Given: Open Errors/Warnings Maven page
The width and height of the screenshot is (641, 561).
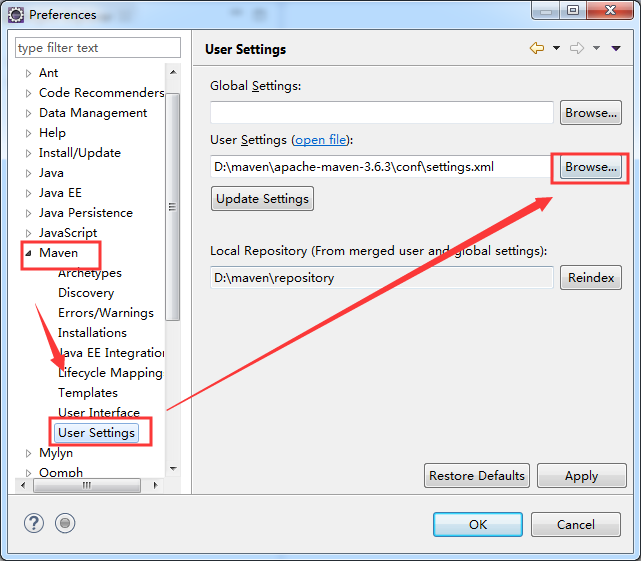Looking at the screenshot, I should 105,313.
